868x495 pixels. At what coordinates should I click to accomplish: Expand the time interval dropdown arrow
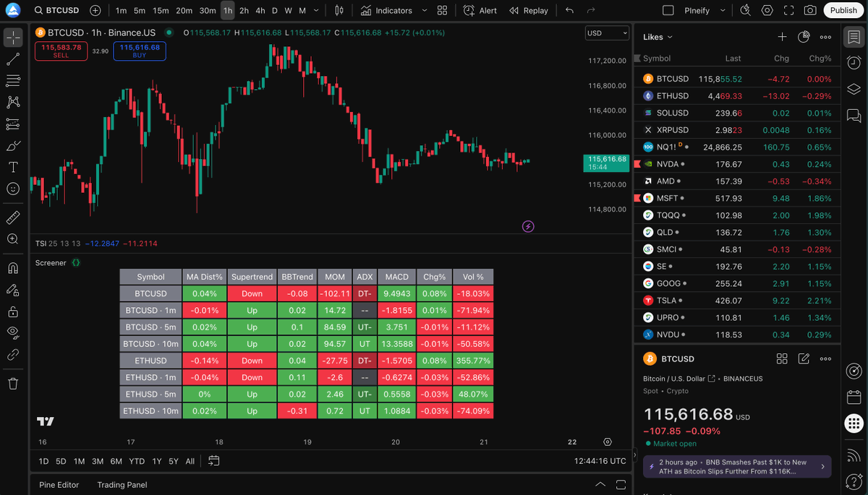pyautogui.click(x=317, y=10)
